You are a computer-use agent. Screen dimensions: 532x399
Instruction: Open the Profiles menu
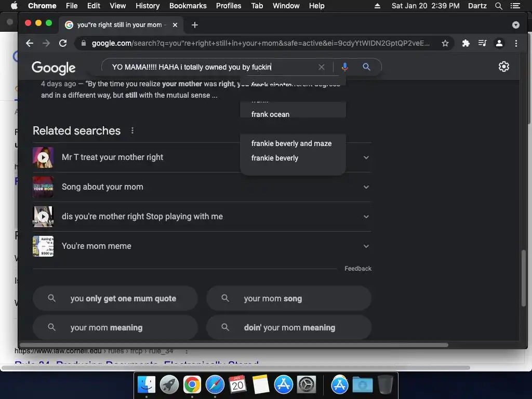tap(229, 6)
